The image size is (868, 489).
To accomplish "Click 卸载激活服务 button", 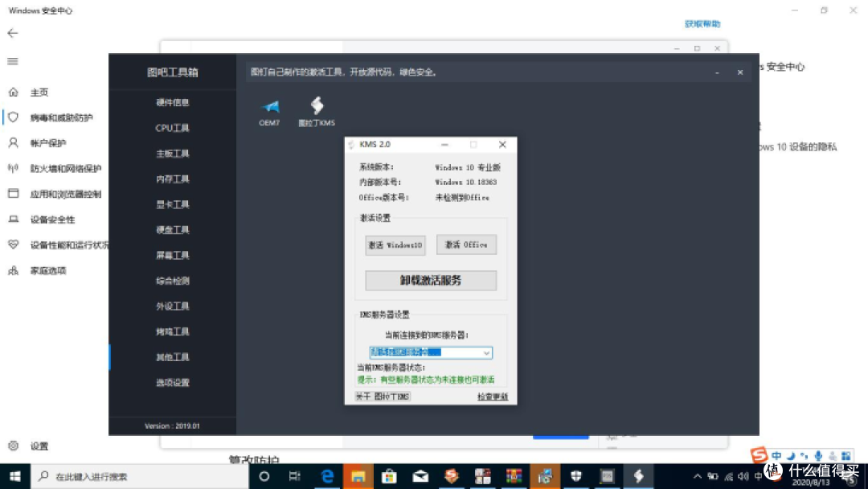I will [431, 280].
